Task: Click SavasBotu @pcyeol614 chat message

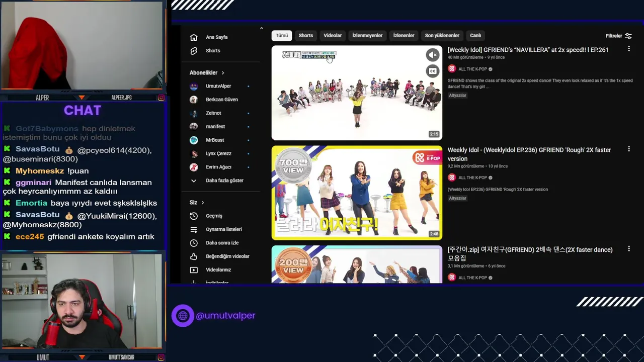Action: (78, 154)
